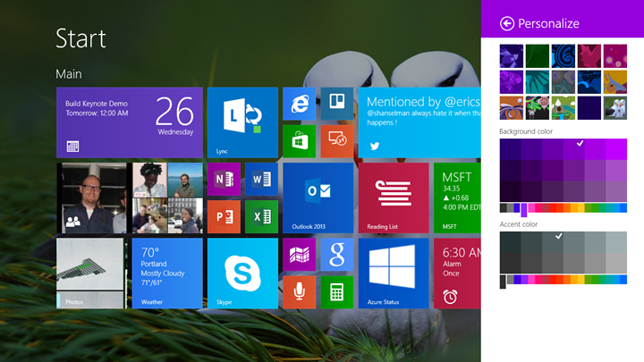This screenshot has height=362, width=644.
Task: Click the Main group heading
Action: click(69, 74)
